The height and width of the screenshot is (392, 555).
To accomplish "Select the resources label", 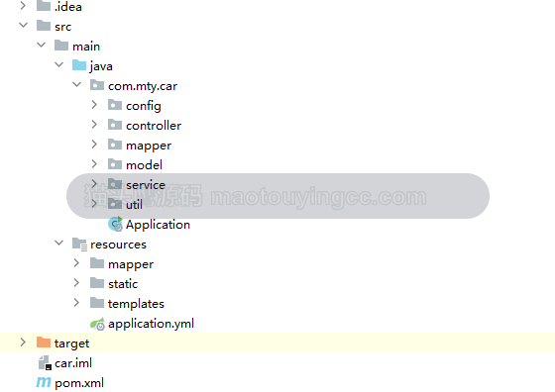I will (118, 245).
